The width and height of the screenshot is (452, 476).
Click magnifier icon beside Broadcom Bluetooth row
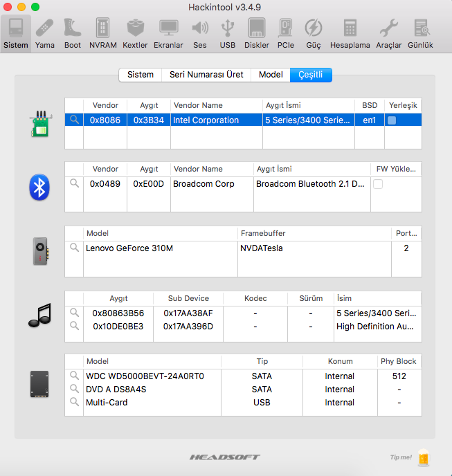tap(74, 184)
